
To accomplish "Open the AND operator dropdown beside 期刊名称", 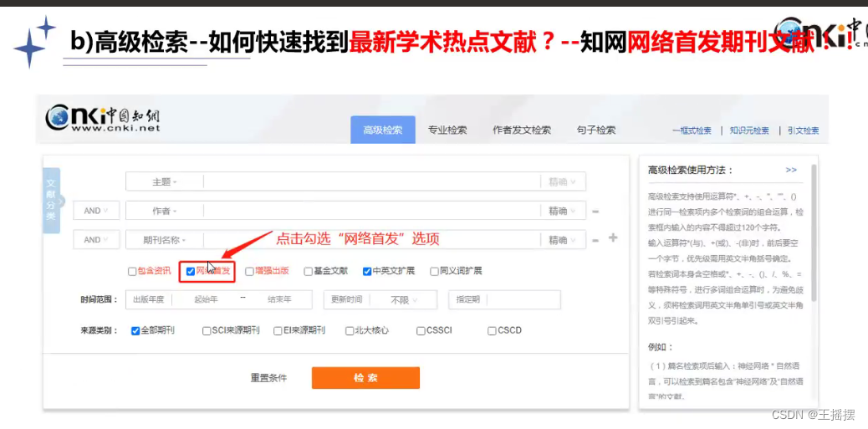I will (x=96, y=240).
